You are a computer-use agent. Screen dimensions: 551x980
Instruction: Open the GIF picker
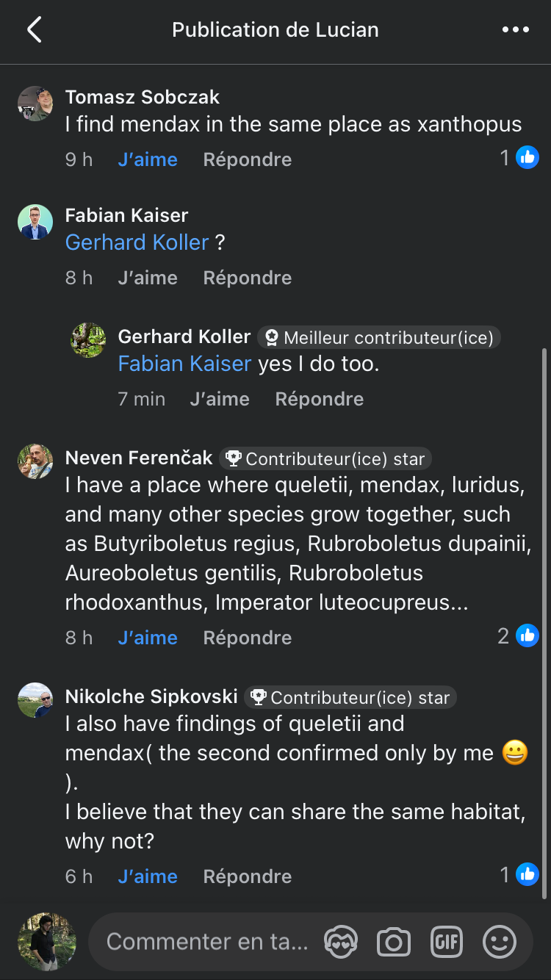click(x=446, y=942)
